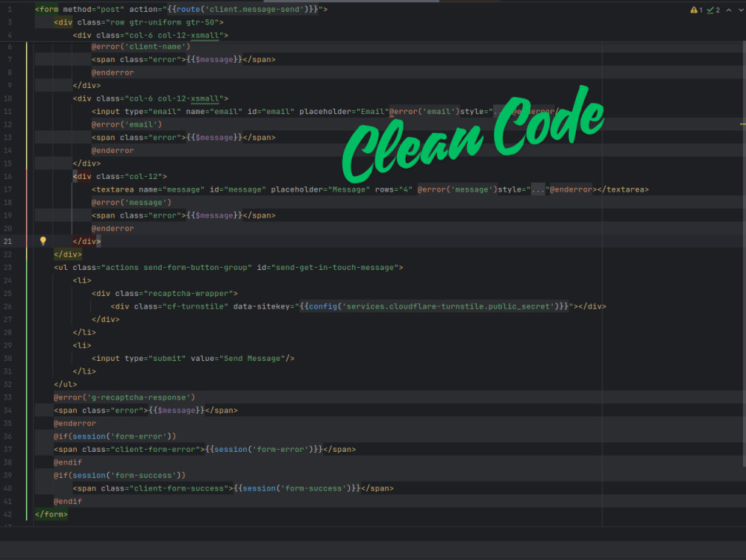Jump to the yellow warning stripe on scrollbar

click(743, 124)
